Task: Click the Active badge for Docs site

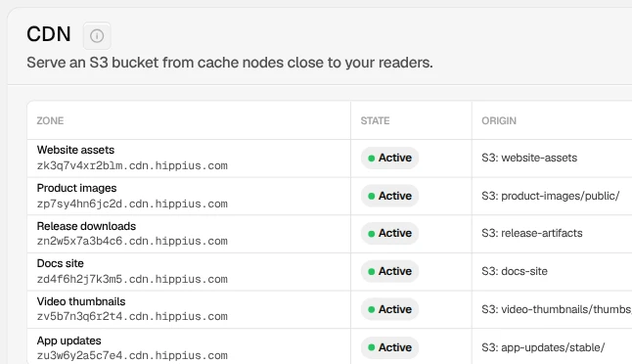Action: (389, 271)
